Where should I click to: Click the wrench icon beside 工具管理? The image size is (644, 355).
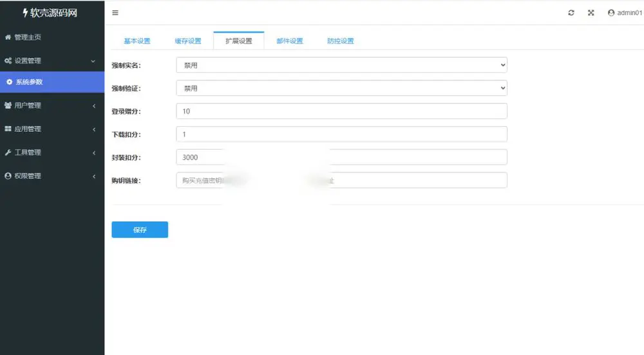tap(8, 152)
